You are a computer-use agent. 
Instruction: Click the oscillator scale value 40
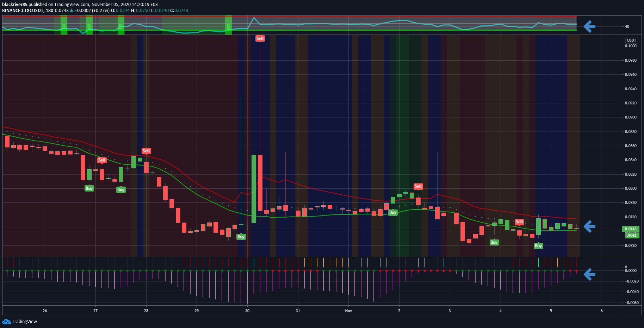point(627,26)
